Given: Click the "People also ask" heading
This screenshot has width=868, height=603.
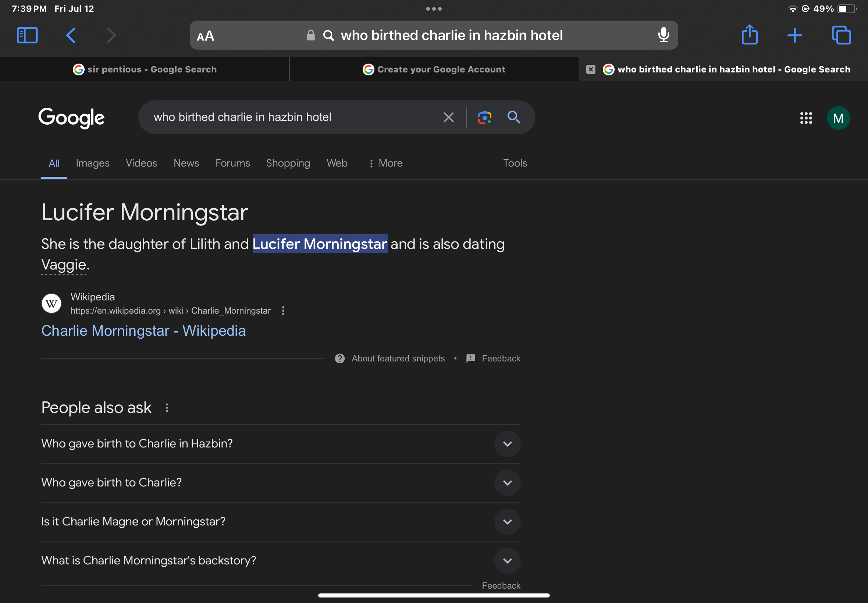Looking at the screenshot, I should pyautogui.click(x=96, y=408).
